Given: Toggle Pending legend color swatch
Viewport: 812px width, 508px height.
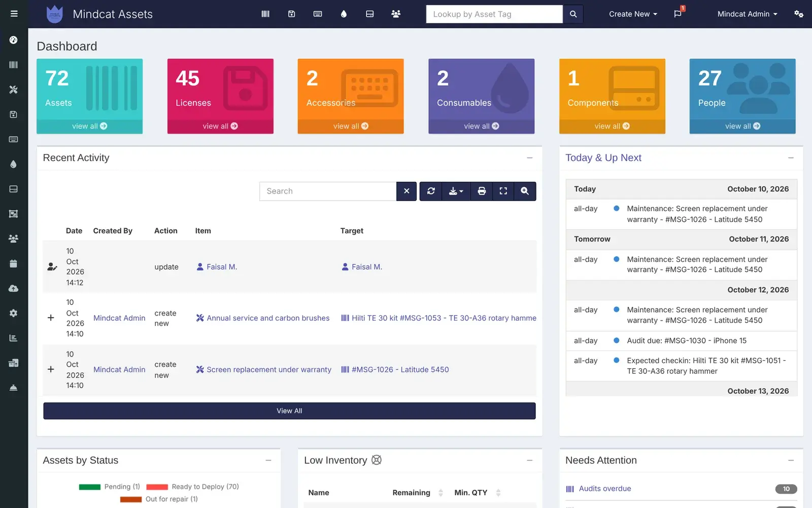Looking at the screenshot, I should (x=90, y=487).
